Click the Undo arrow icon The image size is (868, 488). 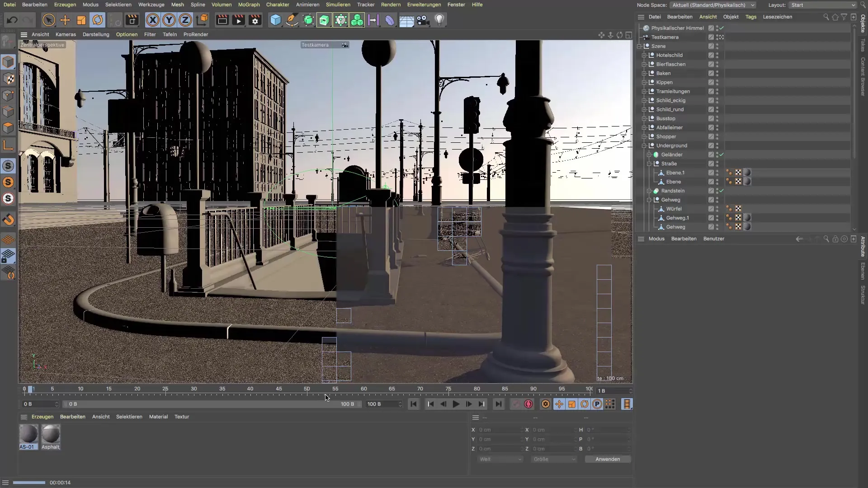click(12, 20)
